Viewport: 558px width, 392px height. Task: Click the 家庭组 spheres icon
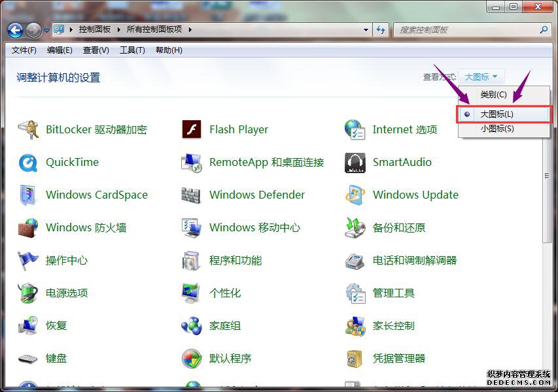[192, 325]
